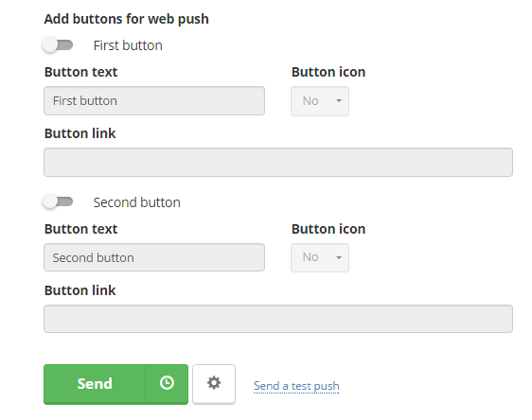This screenshot has width=532, height=420.
Task: Open push settings gear icon
Action: tap(214, 383)
